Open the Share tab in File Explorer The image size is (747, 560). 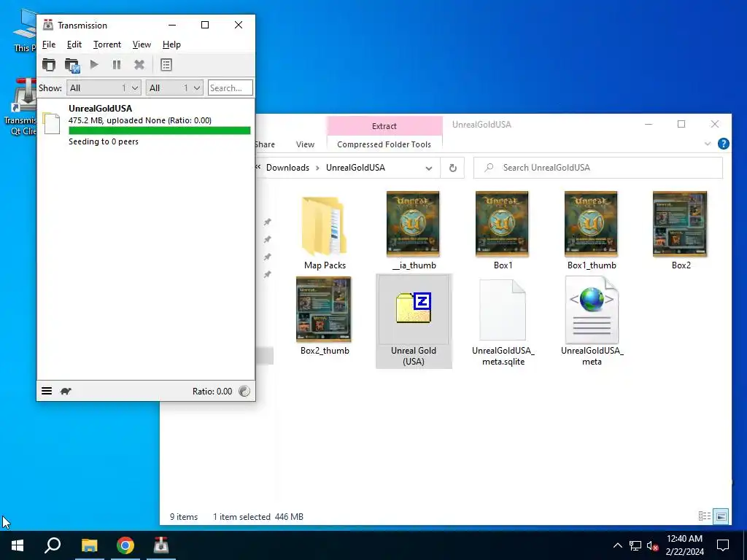tap(265, 144)
